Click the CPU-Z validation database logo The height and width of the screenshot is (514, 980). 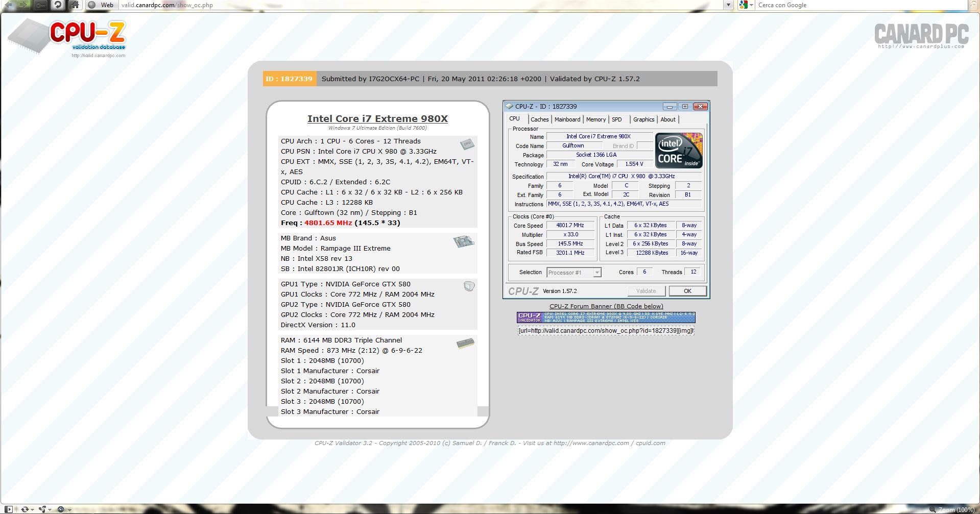[67, 36]
